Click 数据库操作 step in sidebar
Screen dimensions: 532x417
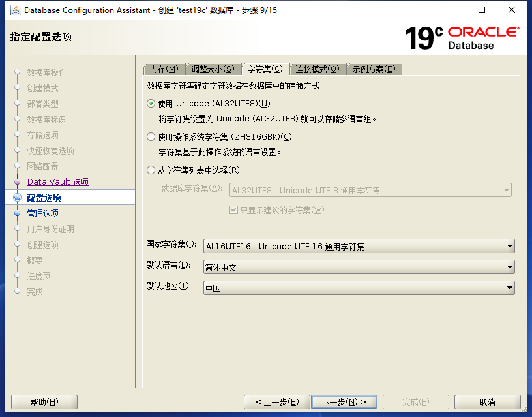46,72
